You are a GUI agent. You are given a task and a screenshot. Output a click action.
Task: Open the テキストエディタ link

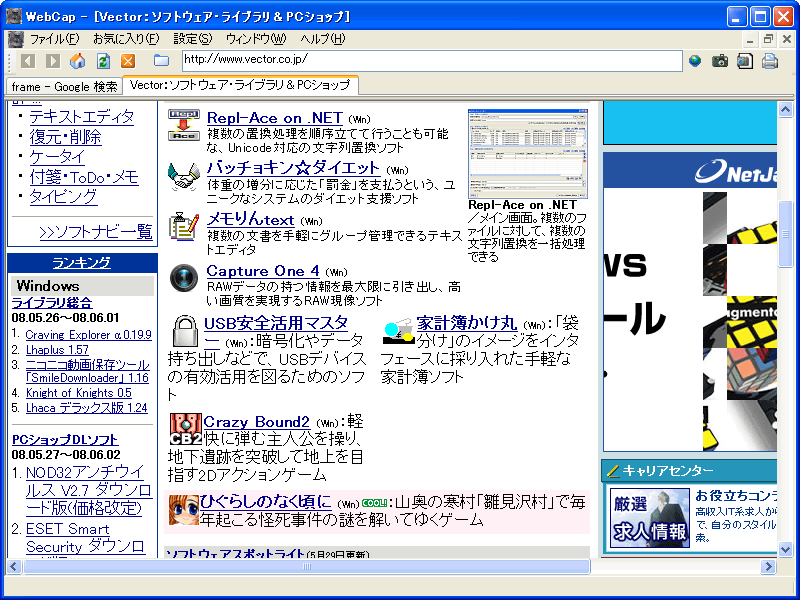[82, 117]
